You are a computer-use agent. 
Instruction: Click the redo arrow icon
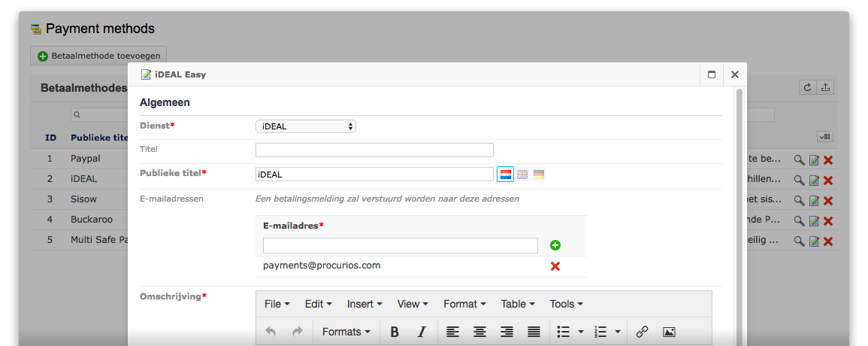point(298,332)
